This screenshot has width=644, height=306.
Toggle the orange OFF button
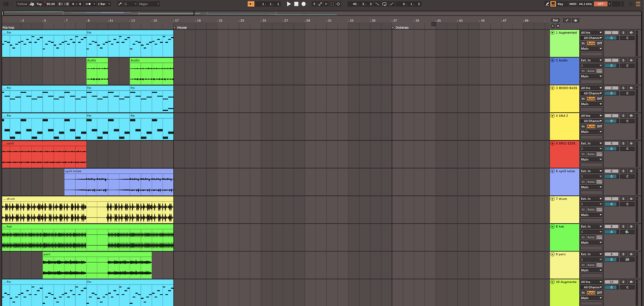(600, 4)
